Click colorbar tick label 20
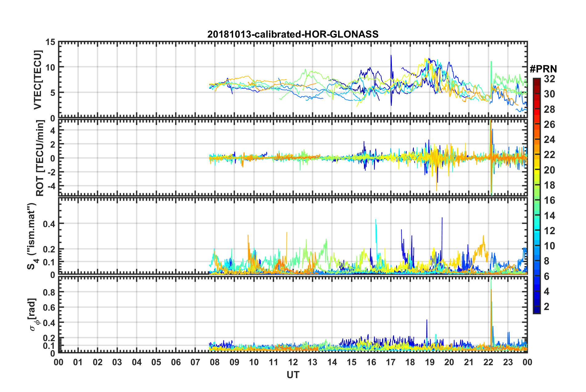586x392 pixels. tap(549, 170)
